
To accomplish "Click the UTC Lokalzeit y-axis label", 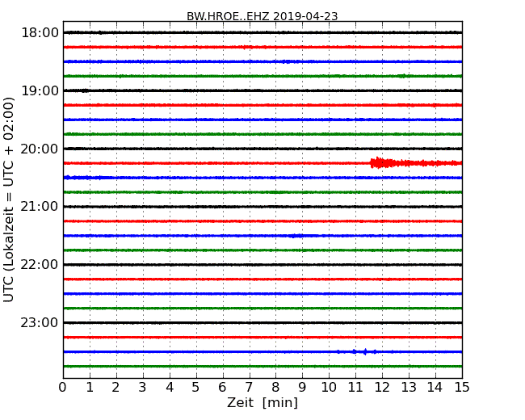I will (9, 199).
